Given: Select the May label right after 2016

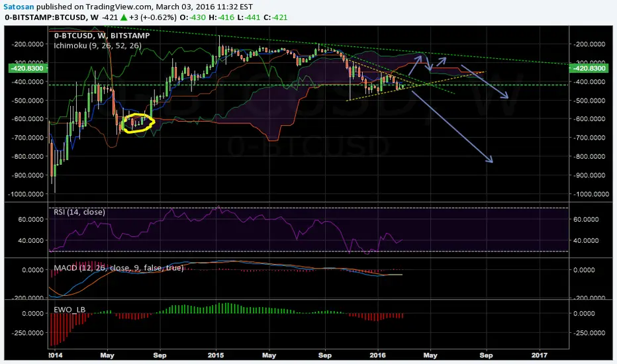Looking at the screenshot, I should [430, 355].
